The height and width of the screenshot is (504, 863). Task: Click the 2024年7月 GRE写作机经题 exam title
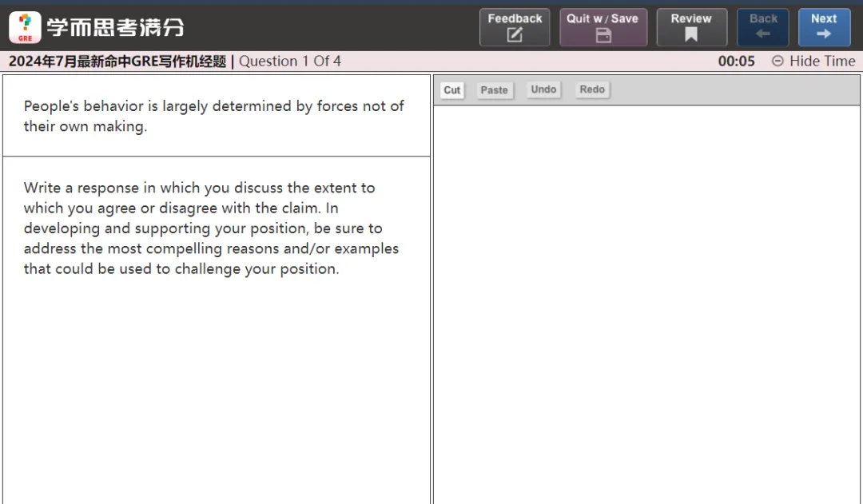click(117, 62)
